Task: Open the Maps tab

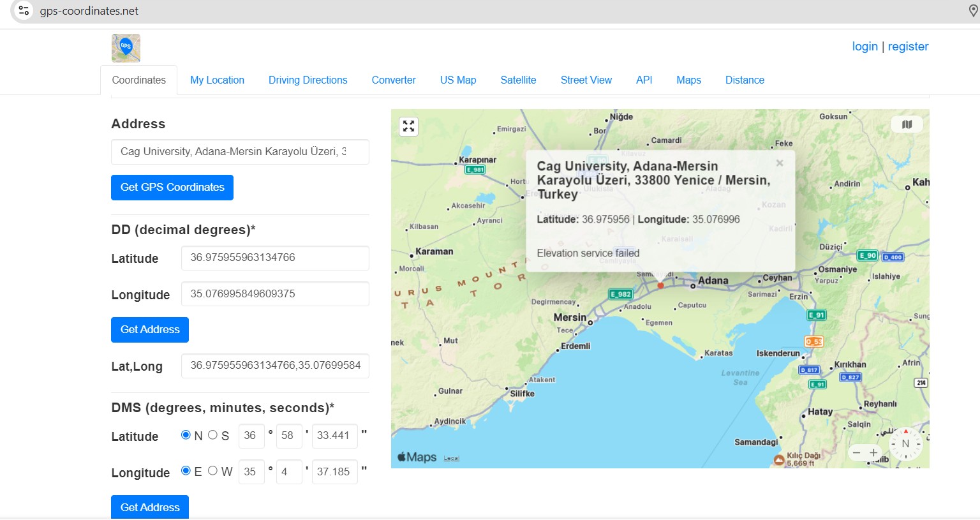Action: (x=688, y=80)
